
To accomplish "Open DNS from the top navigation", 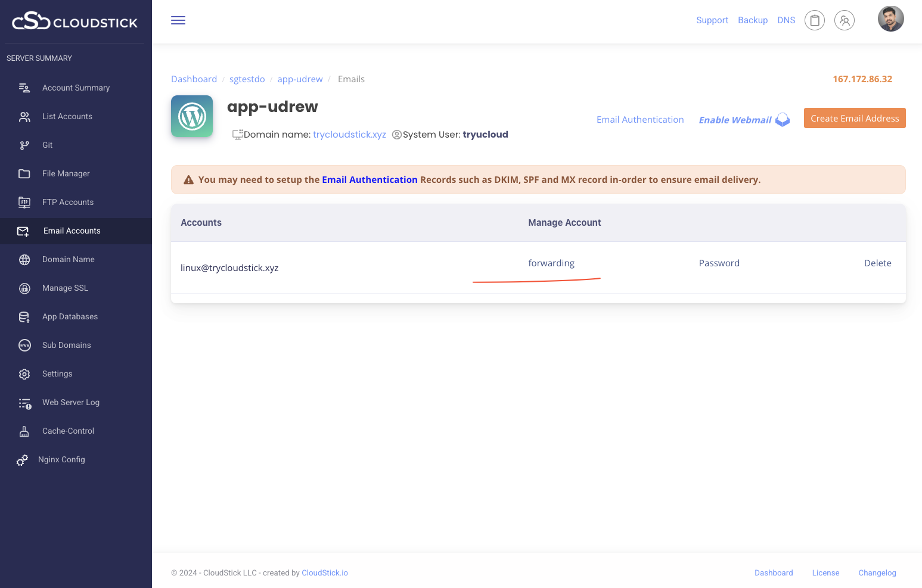I will (x=786, y=20).
